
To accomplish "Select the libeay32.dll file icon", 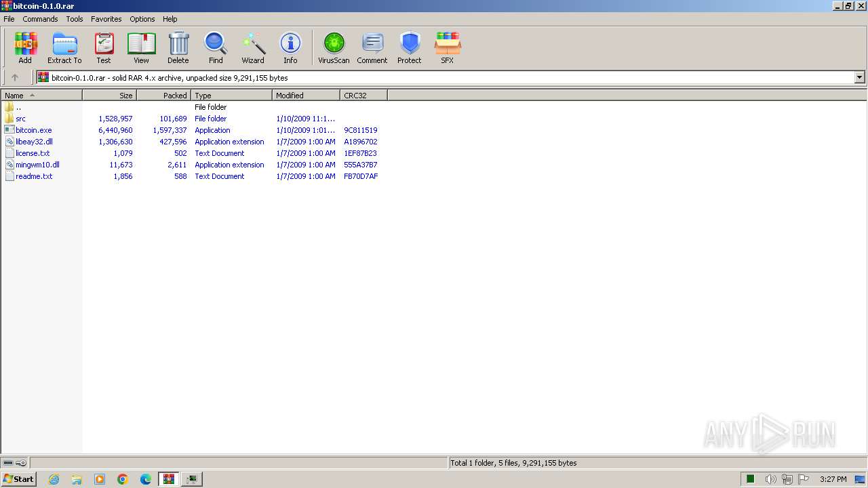I will click(x=9, y=142).
